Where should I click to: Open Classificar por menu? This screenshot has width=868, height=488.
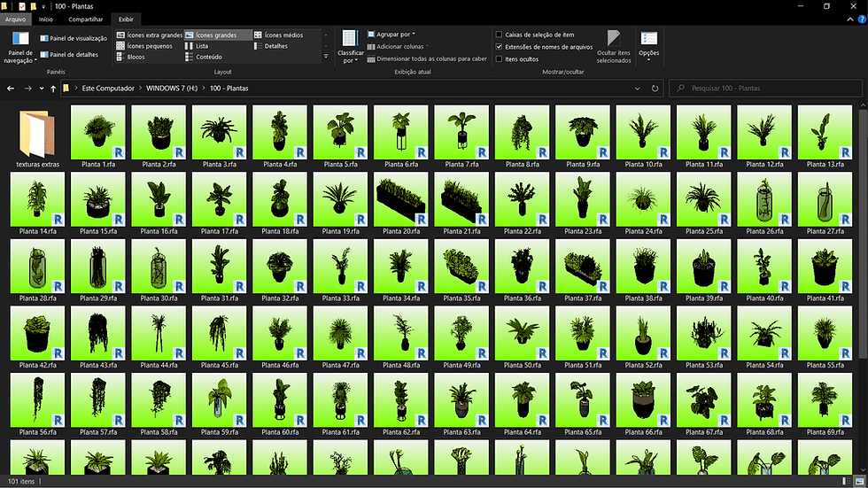pyautogui.click(x=351, y=47)
